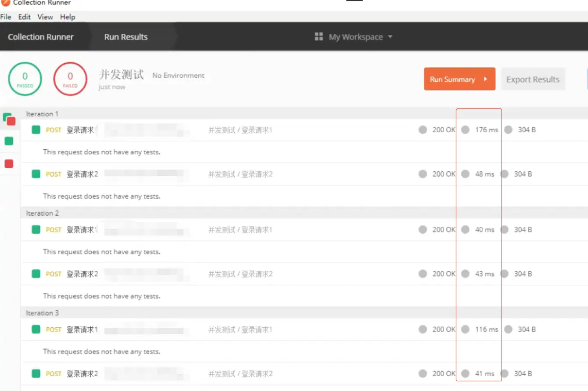Click the 并发测试 collection title

[121, 74]
